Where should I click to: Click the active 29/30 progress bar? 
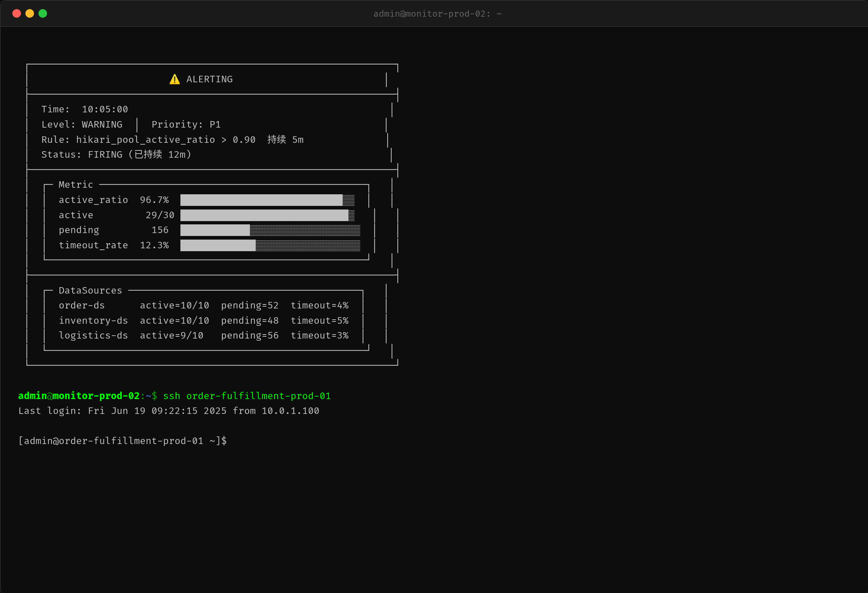[x=267, y=215]
